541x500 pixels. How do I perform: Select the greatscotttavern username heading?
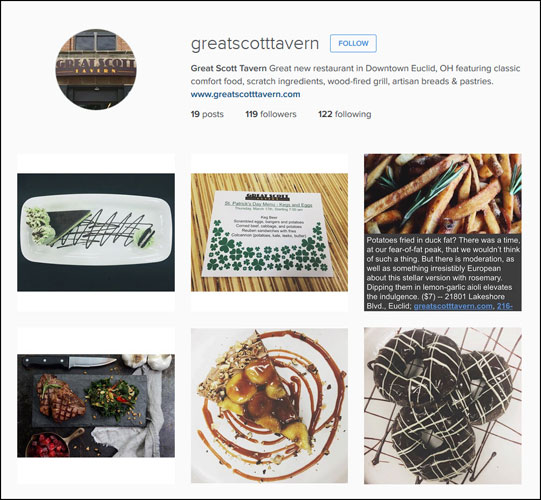tap(255, 44)
